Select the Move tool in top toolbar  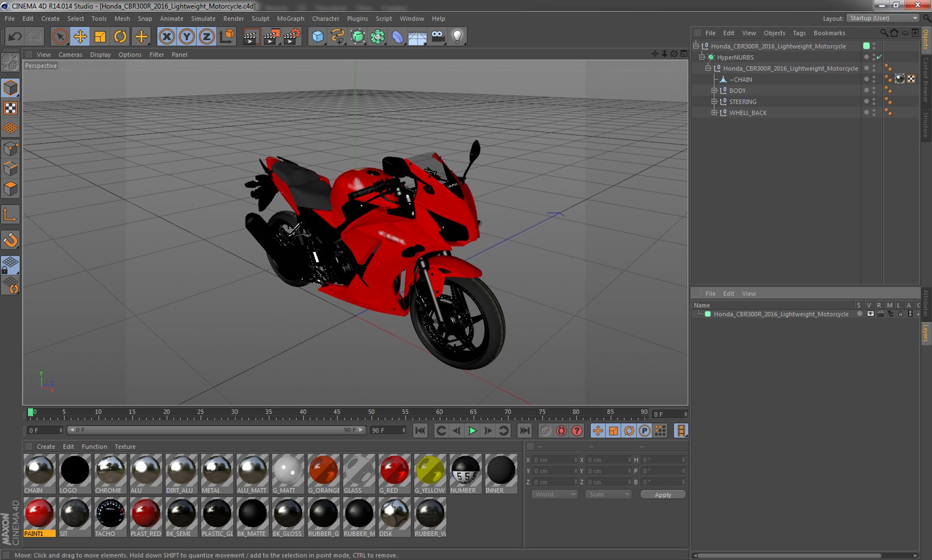tap(80, 36)
